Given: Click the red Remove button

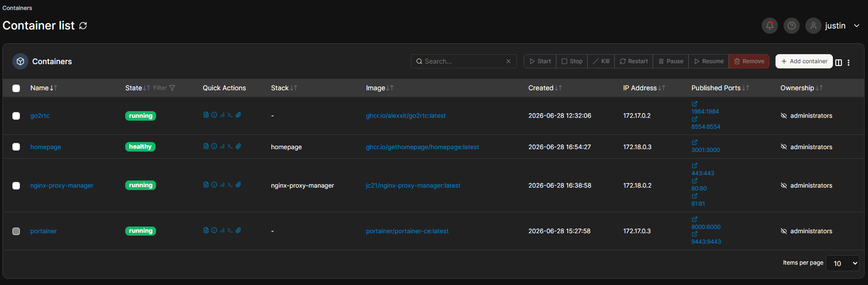Looking at the screenshot, I should [749, 61].
